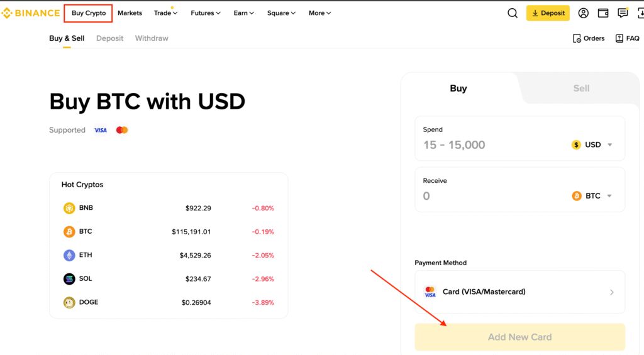Go to Markets in navigation
Screen dimensions: 644x355
click(x=130, y=13)
